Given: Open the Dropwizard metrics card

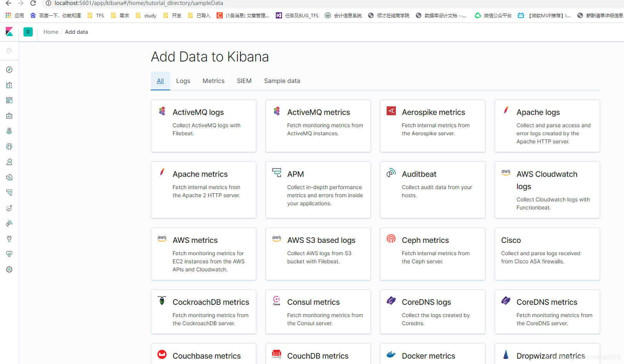Looking at the screenshot, I should click(x=547, y=354).
